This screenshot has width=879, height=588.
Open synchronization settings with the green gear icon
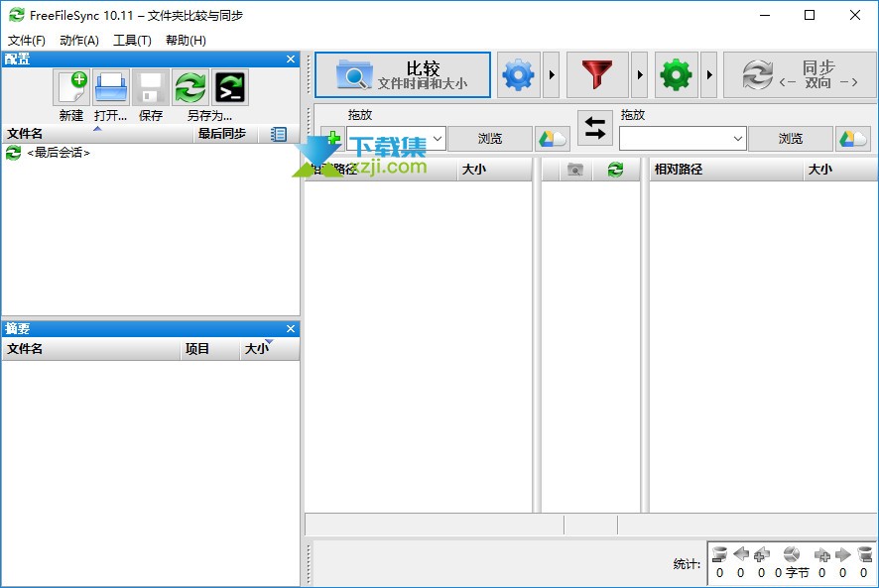pyautogui.click(x=676, y=75)
